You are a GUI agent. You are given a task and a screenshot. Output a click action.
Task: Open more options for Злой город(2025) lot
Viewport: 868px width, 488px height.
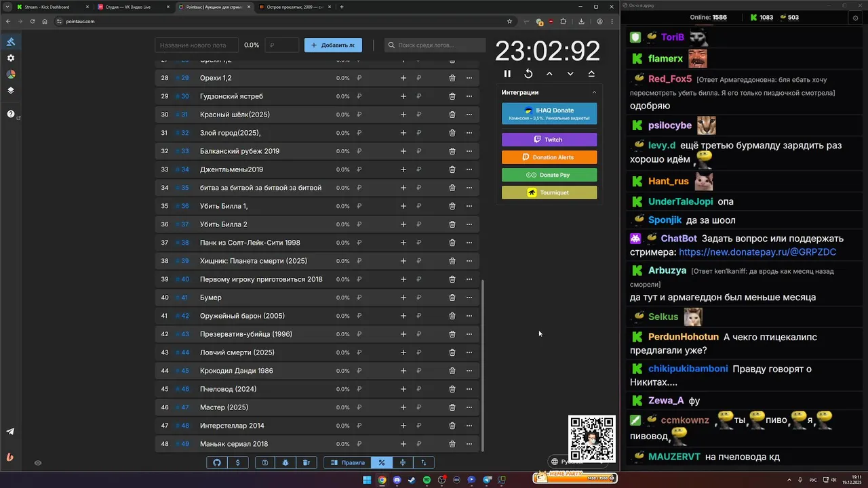pyautogui.click(x=469, y=133)
